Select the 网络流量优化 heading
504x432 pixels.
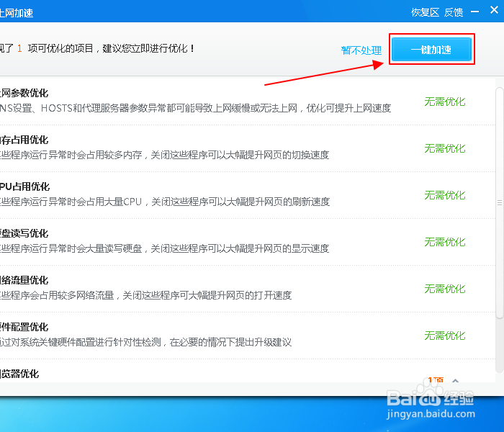(24, 280)
